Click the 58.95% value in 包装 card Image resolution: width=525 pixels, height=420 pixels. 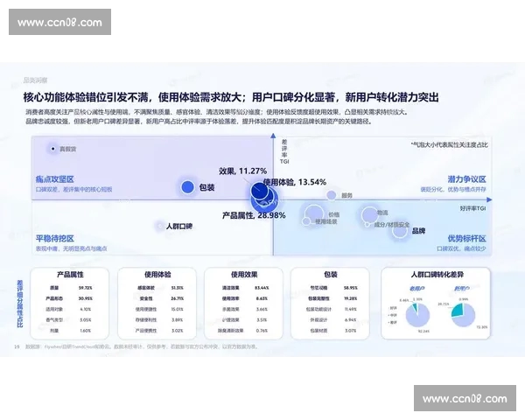(x=351, y=288)
